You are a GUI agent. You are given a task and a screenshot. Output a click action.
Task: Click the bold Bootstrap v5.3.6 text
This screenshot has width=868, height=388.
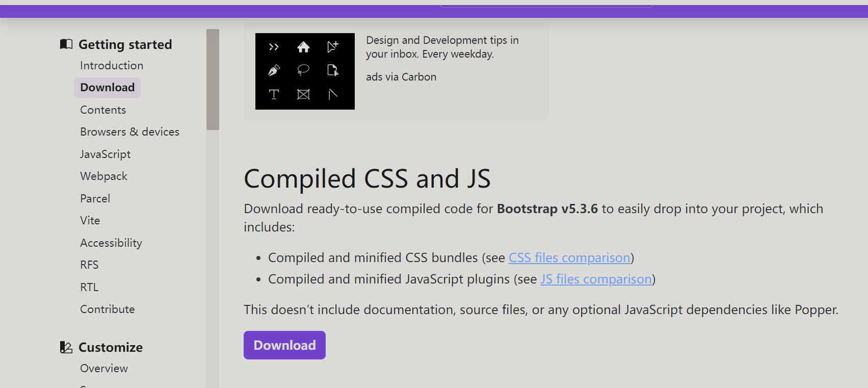(547, 209)
